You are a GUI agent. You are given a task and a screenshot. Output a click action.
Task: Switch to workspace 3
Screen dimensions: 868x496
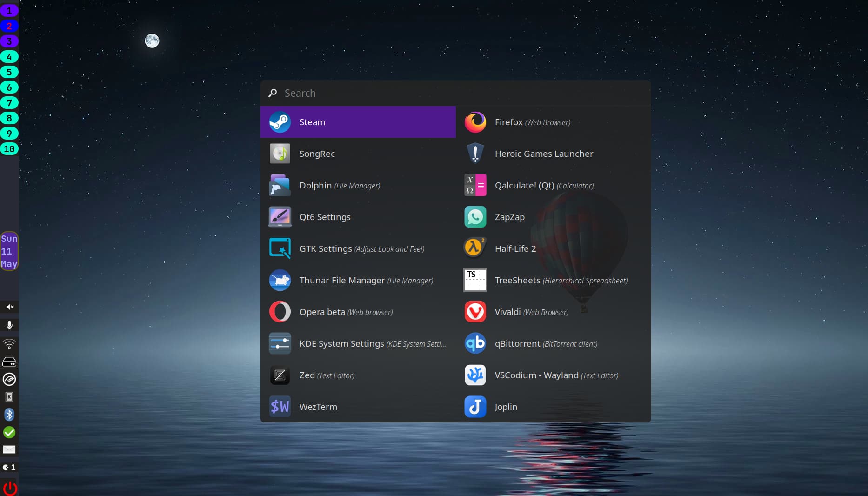[x=9, y=41]
